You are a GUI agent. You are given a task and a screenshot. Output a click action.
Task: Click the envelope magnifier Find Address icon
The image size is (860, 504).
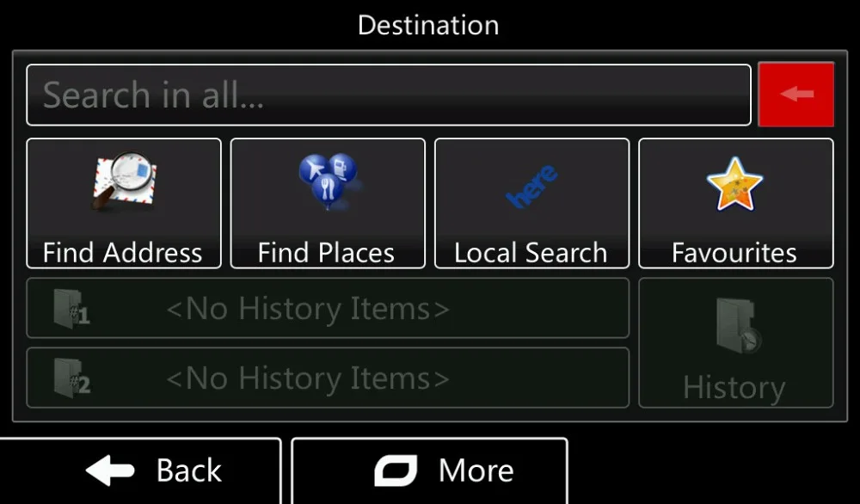(x=124, y=181)
